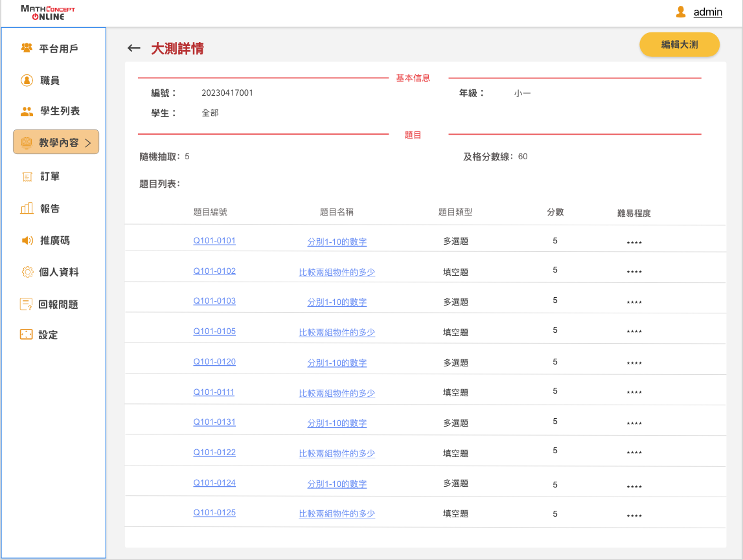Open question name in Q101-0105 row
The width and height of the screenshot is (743, 560).
tap(337, 332)
